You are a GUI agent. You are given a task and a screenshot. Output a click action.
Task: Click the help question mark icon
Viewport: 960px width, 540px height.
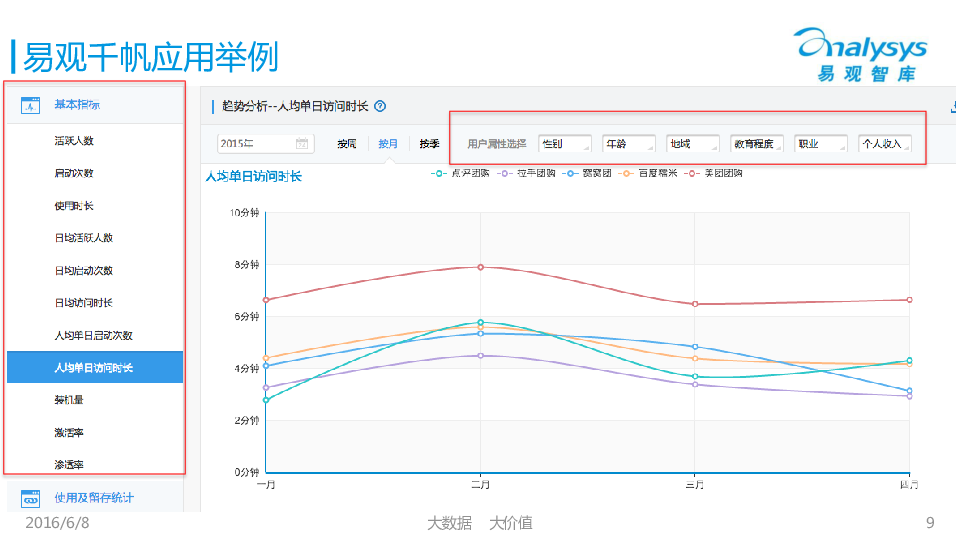380,106
